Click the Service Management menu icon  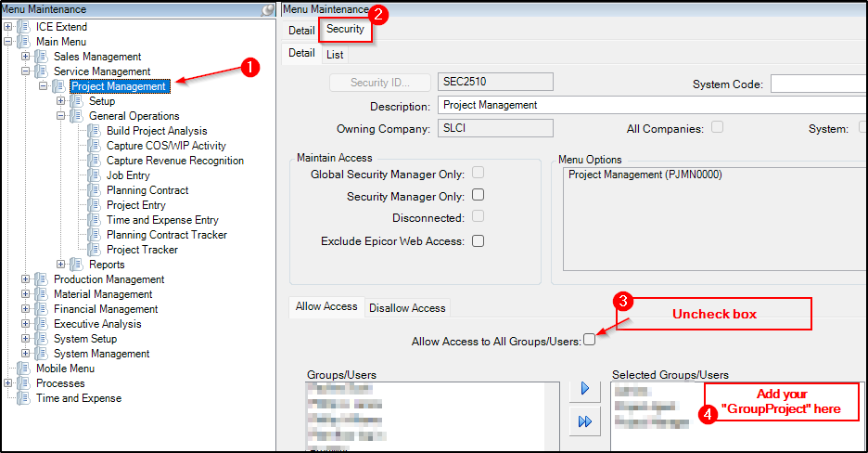coord(42,71)
